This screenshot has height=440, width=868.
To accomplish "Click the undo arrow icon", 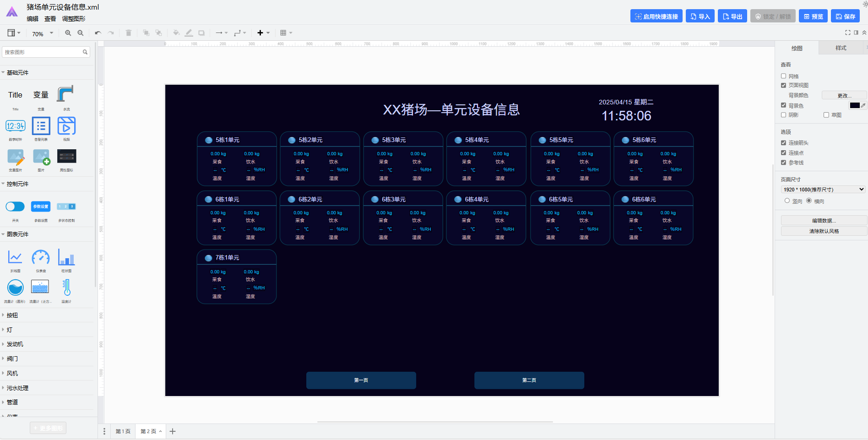I will [x=98, y=33].
